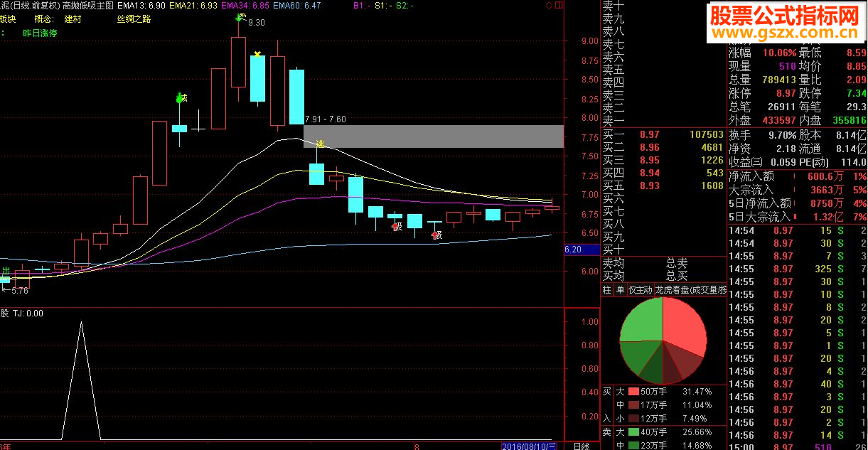
Task: Click the 最低 price 8.59
Action: [857, 53]
